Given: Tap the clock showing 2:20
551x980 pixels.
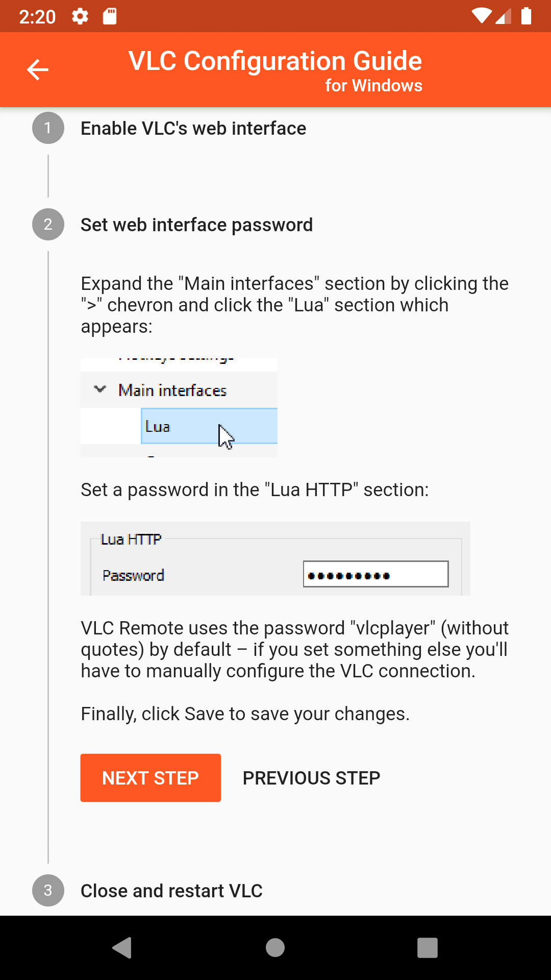Looking at the screenshot, I should coord(37,17).
